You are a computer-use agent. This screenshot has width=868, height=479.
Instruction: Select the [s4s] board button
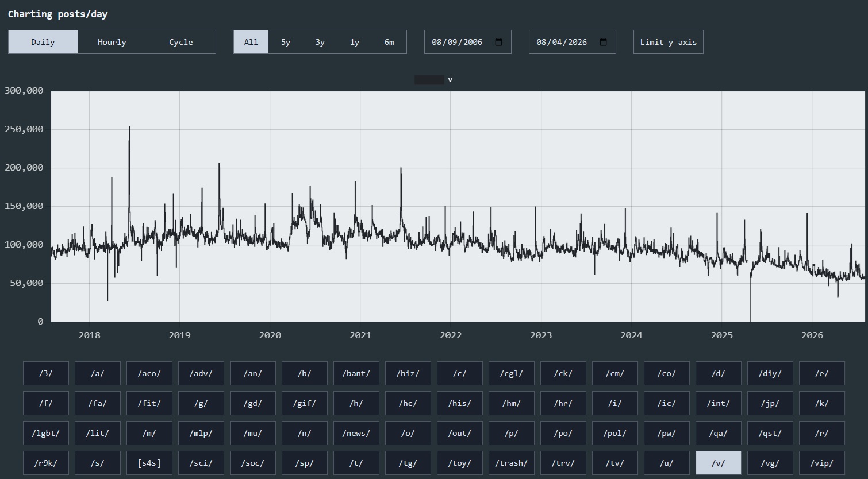click(x=149, y=463)
